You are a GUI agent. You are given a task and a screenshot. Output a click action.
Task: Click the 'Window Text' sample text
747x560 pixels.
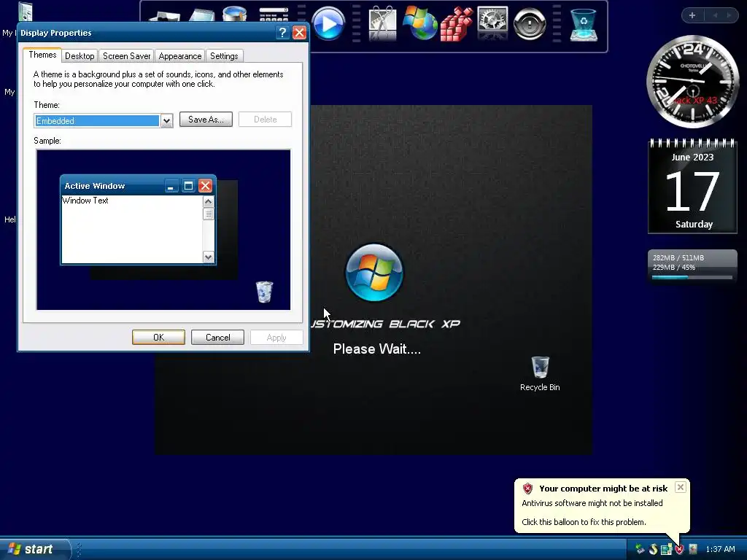85,201
